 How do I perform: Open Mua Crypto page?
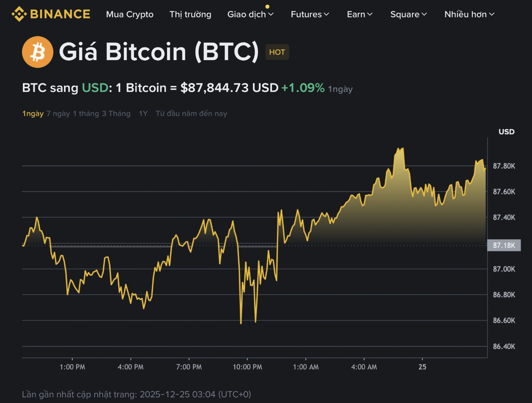coord(130,14)
